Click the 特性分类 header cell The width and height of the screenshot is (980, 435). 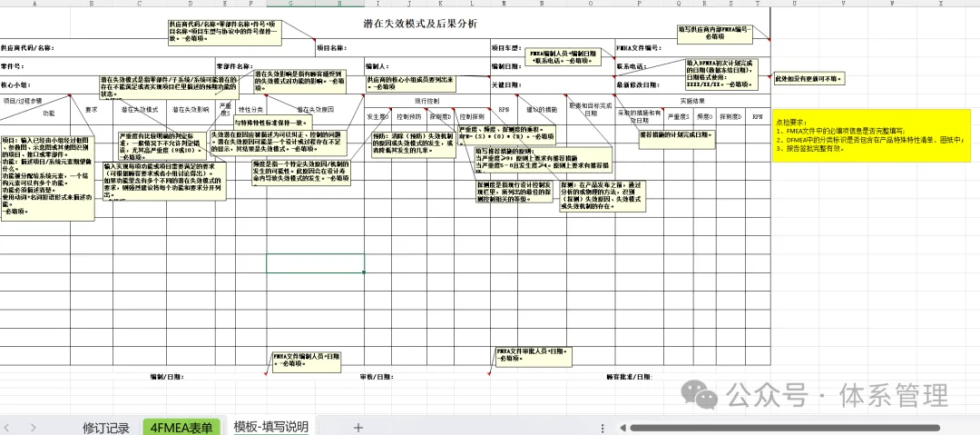[250, 109]
